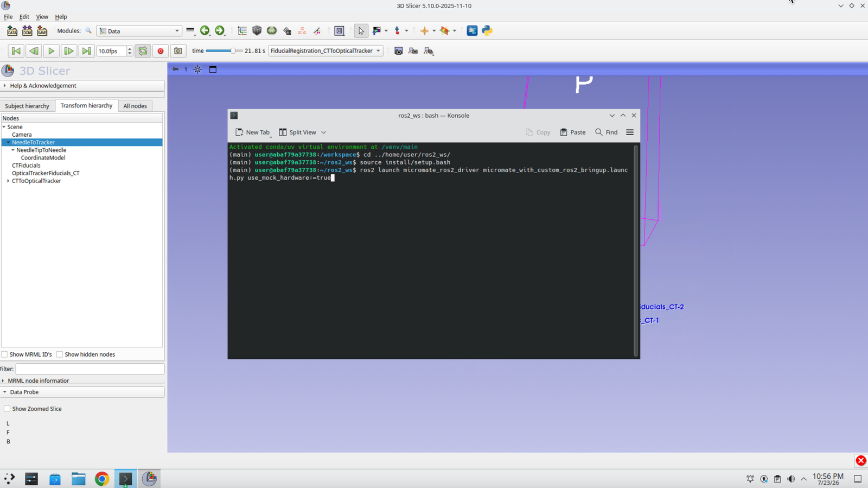Click the capture screenshot icon
868x488 pixels.
(398, 51)
